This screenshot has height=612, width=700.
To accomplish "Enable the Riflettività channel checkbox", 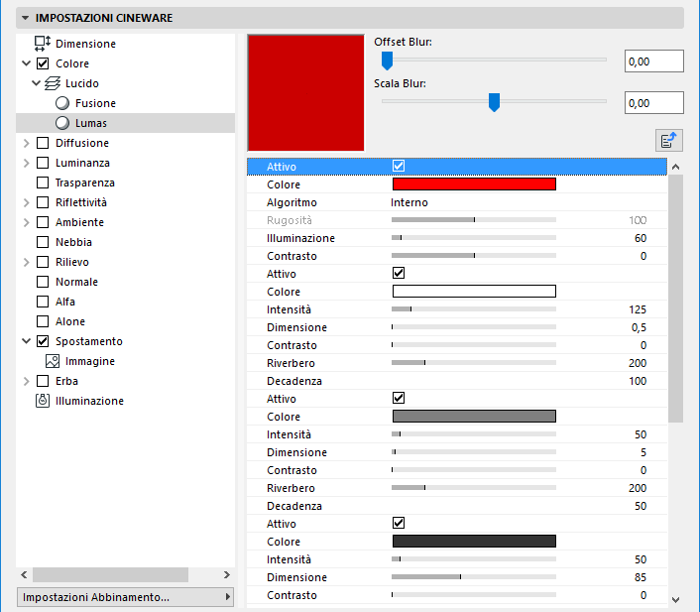I will 43,202.
